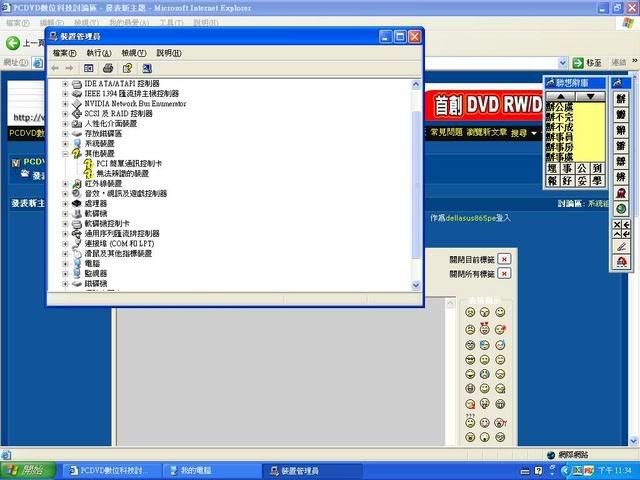Click the Device Manager scrollbar down arrow

416,285
